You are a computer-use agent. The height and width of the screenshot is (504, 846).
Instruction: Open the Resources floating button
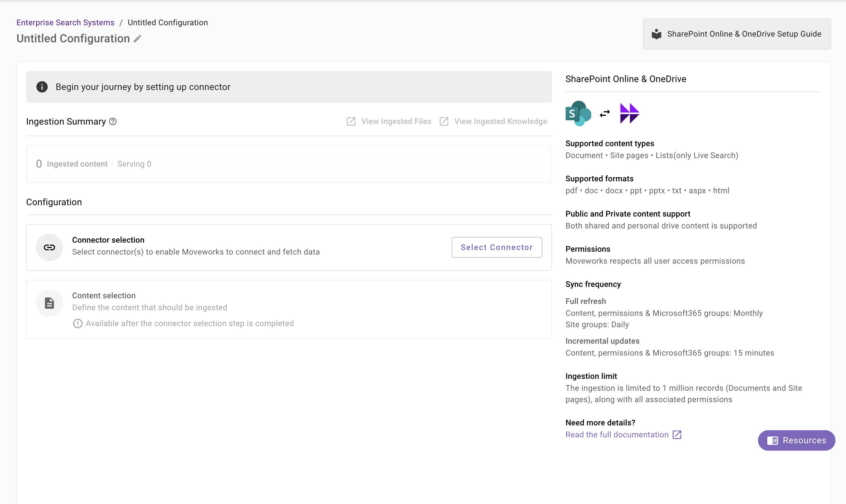point(796,440)
